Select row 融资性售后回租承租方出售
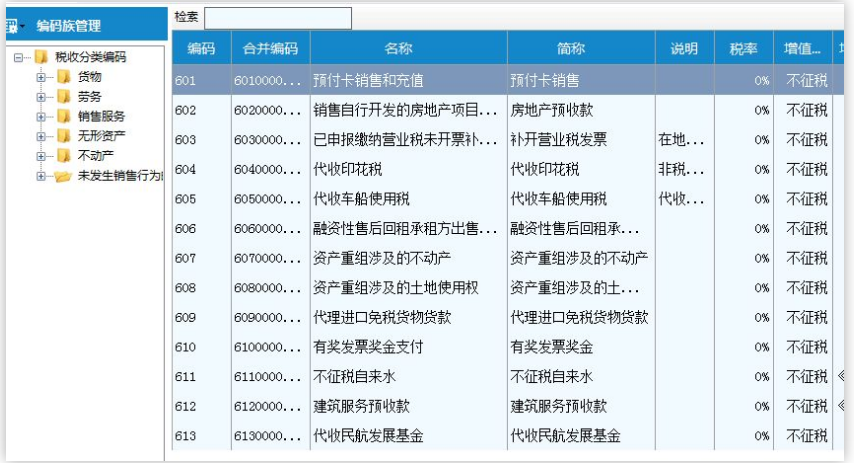The width and height of the screenshot is (854, 463). [x=508, y=228]
